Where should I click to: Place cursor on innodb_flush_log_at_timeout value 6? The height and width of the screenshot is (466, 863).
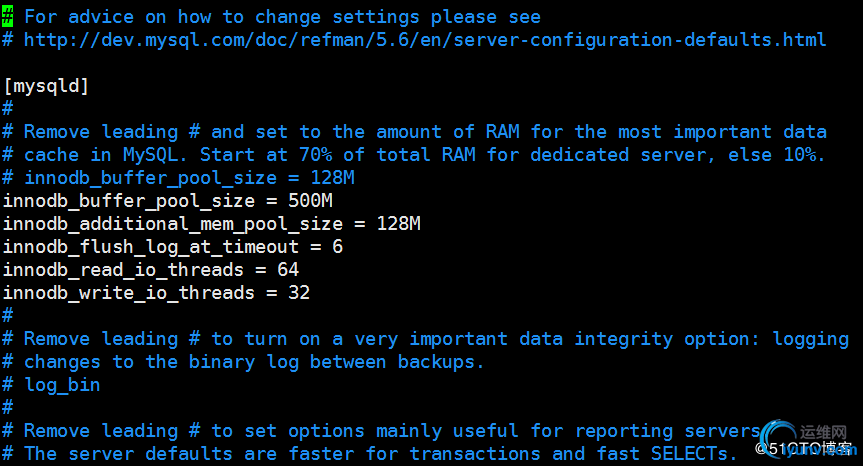337,247
